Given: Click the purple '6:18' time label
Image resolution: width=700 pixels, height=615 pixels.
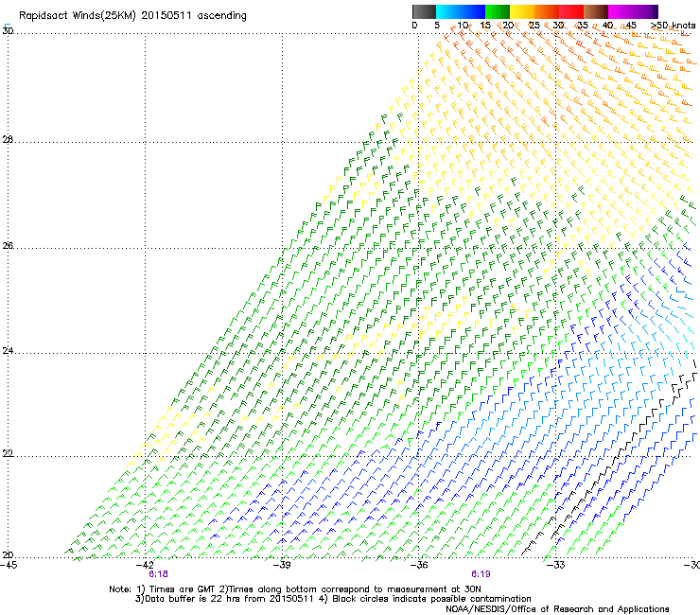Looking at the screenshot, I should pyautogui.click(x=159, y=574).
